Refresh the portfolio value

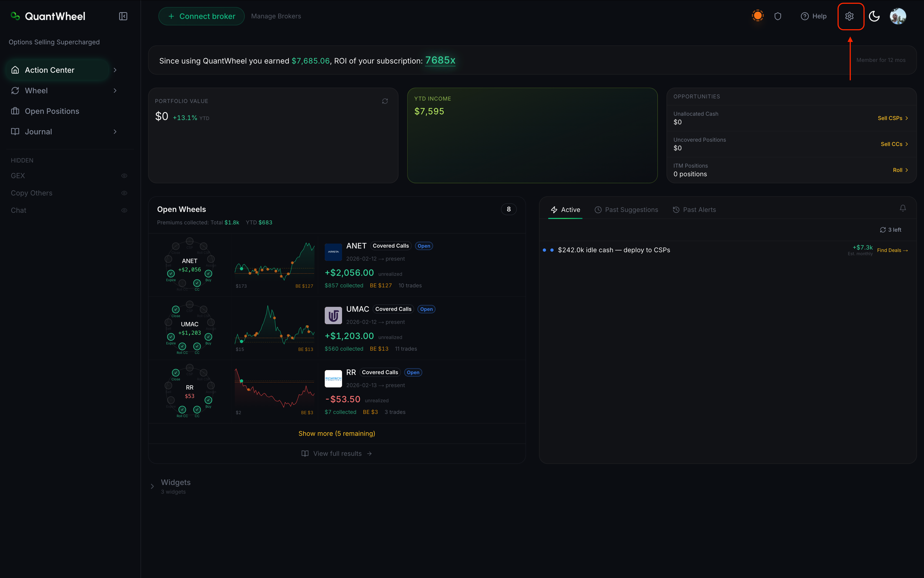(385, 101)
